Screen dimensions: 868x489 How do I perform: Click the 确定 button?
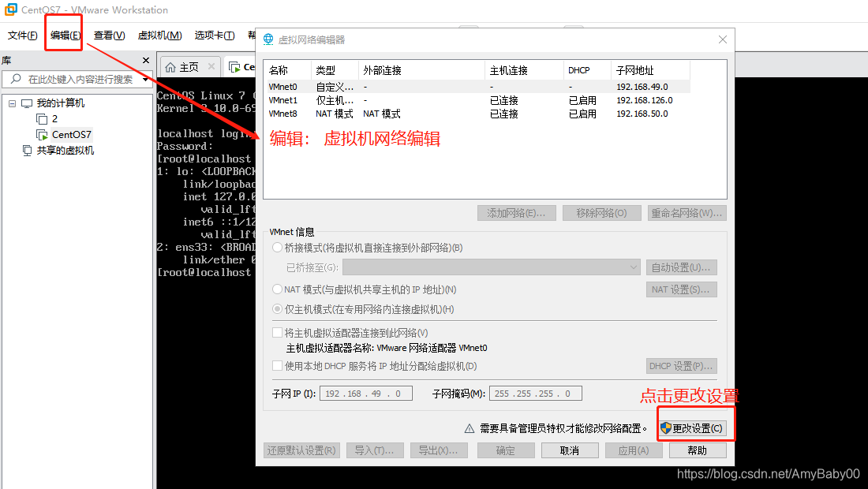tap(505, 450)
